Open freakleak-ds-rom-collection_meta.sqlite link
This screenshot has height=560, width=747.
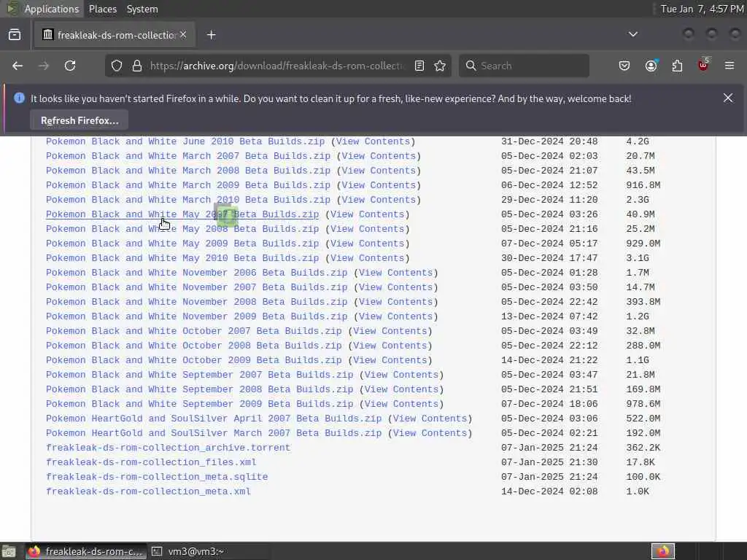157,477
